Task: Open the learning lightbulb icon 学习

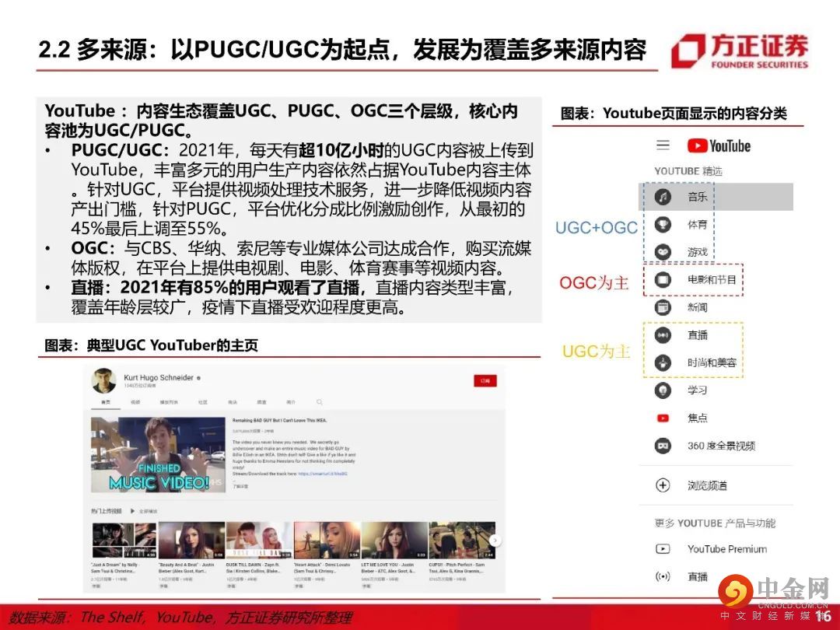Action: tap(663, 390)
